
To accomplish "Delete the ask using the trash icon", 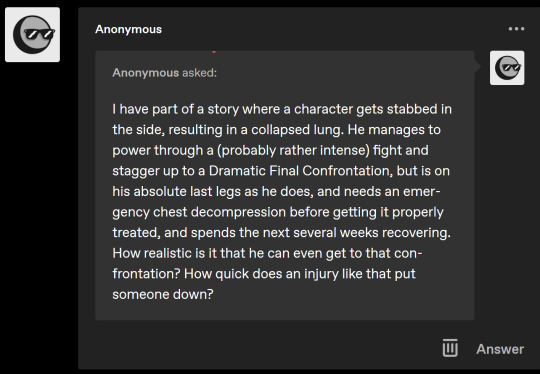I will 450,348.
